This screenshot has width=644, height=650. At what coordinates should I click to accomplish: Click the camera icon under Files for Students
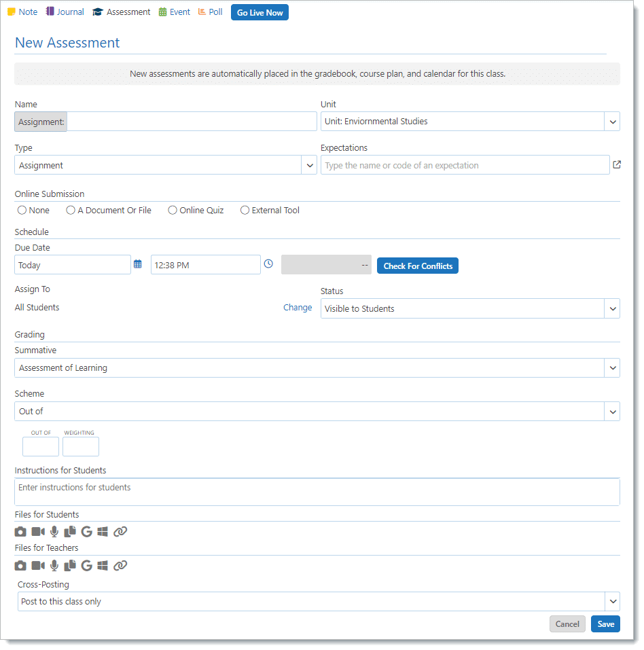click(x=20, y=532)
